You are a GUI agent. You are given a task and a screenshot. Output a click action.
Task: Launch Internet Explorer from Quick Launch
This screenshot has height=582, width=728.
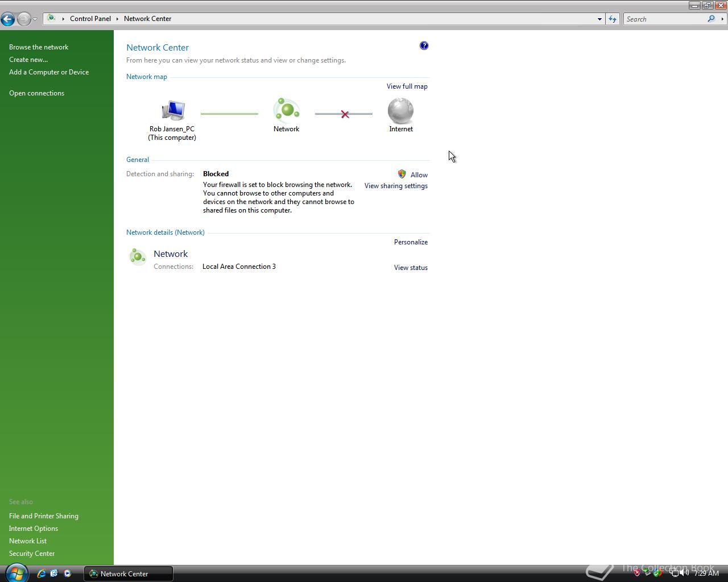pos(42,573)
